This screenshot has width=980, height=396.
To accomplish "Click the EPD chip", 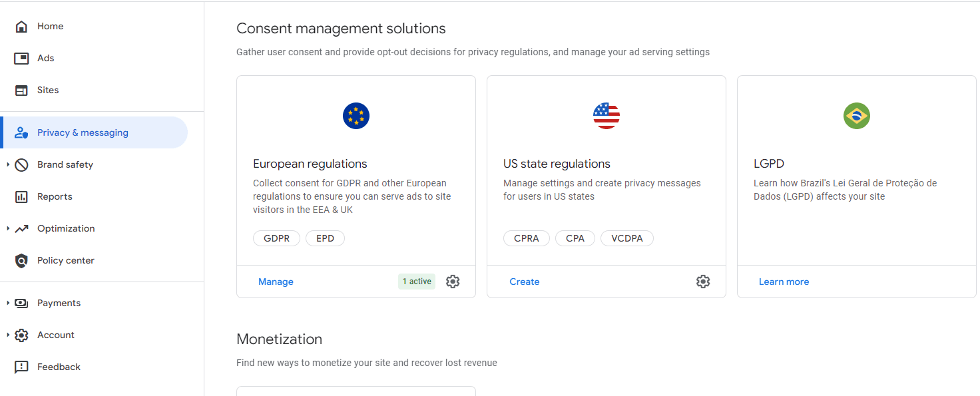I will pyautogui.click(x=325, y=238).
